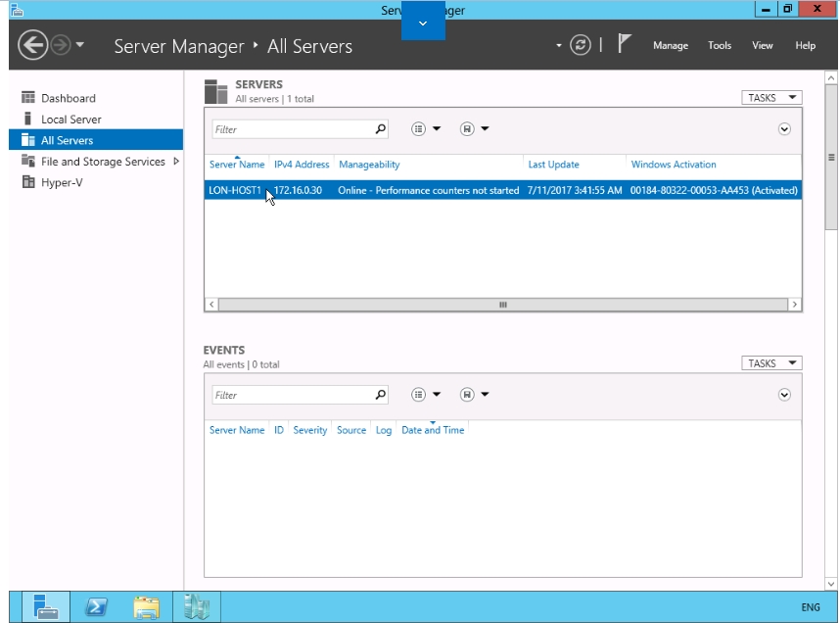The height and width of the screenshot is (623, 840).
Task: Sort events by Server Name column
Action: (237, 430)
